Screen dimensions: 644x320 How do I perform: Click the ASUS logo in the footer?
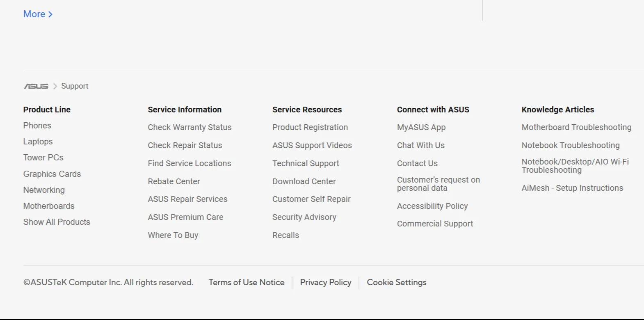pos(36,86)
